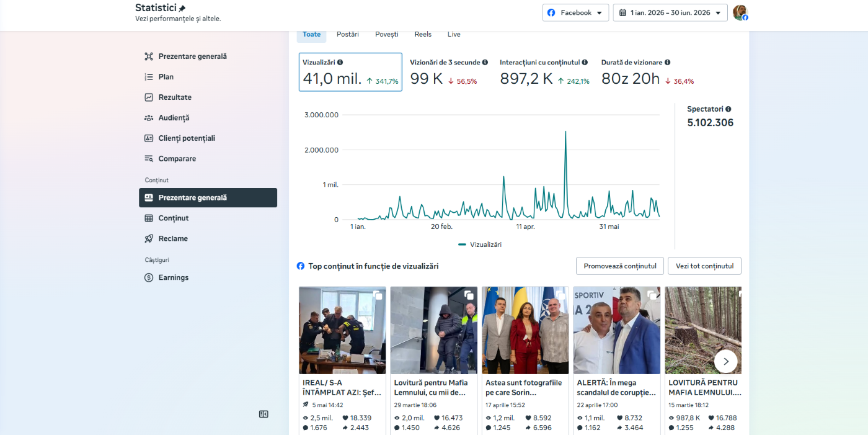Click info icon next to Vizionări de 3 secunde

pos(485,63)
